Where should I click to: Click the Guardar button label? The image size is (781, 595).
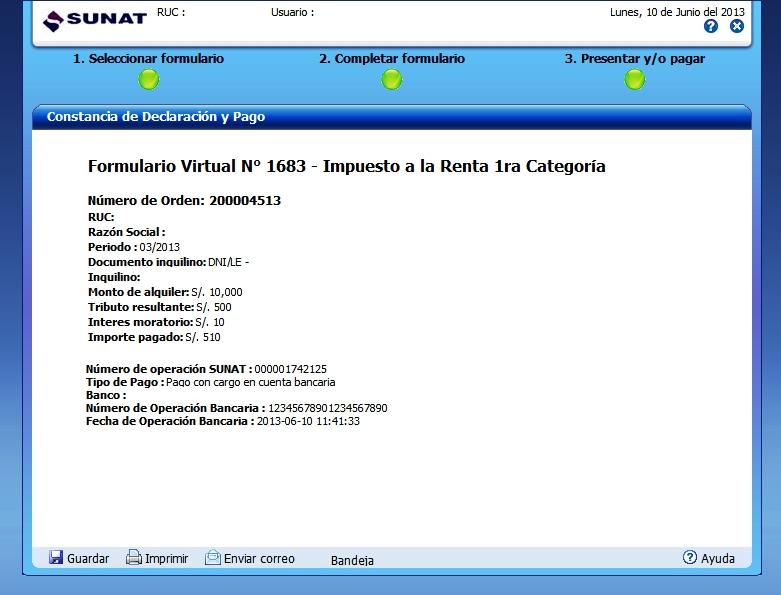pos(88,559)
